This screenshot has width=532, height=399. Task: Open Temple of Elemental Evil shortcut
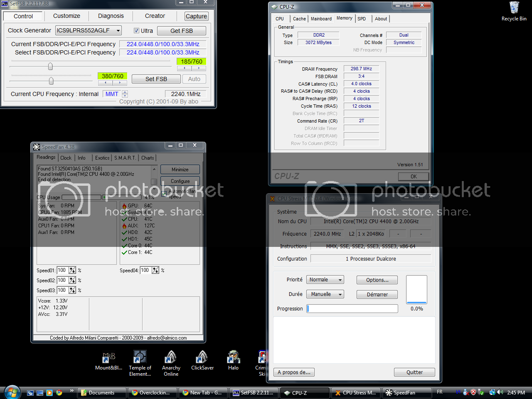coord(140,357)
